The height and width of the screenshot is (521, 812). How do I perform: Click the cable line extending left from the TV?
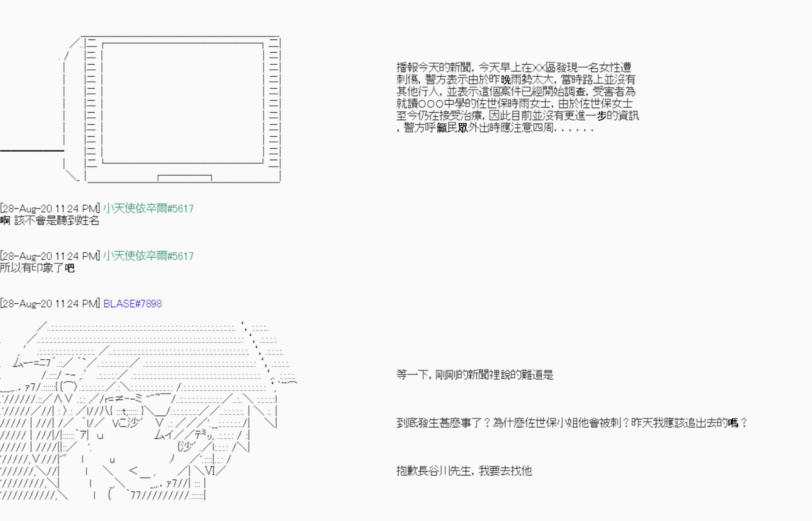pyautogui.click(x=32, y=150)
